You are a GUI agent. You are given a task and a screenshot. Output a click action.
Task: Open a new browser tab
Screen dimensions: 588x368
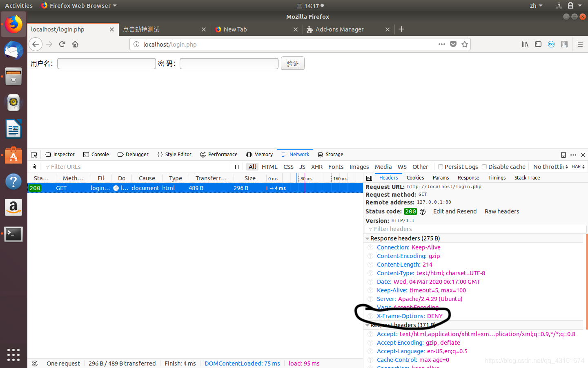coord(401,29)
